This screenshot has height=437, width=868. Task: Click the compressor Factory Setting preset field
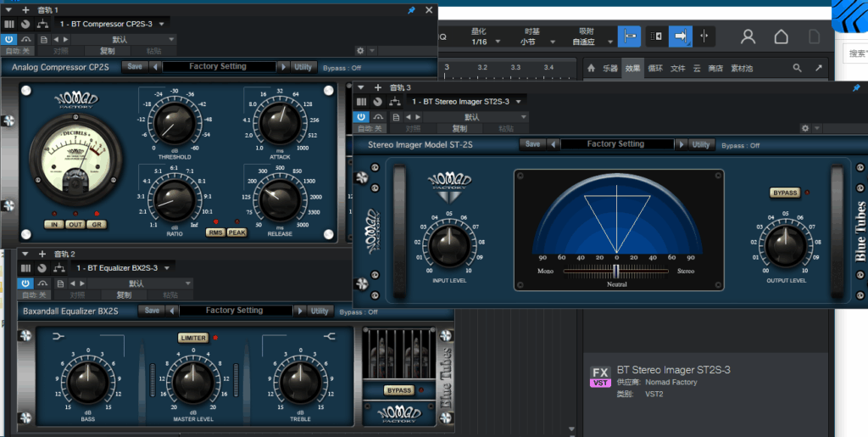(219, 66)
